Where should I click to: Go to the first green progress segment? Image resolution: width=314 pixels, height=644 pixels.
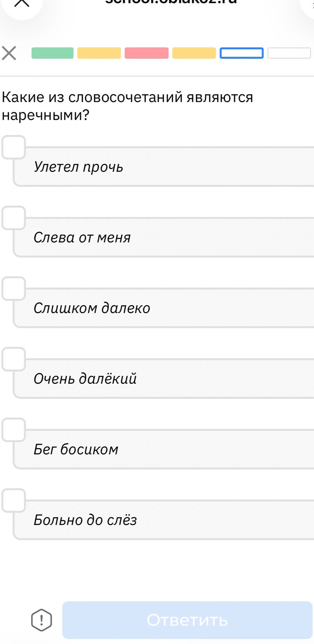click(53, 53)
